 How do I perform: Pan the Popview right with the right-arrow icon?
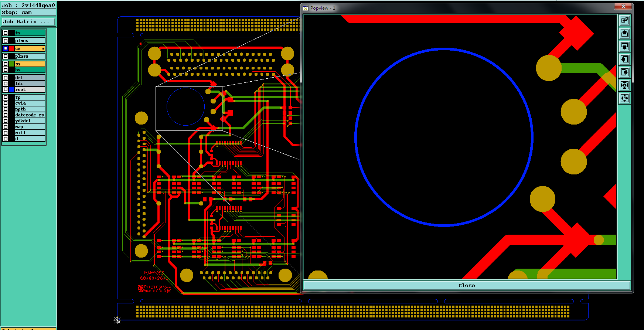624,72
